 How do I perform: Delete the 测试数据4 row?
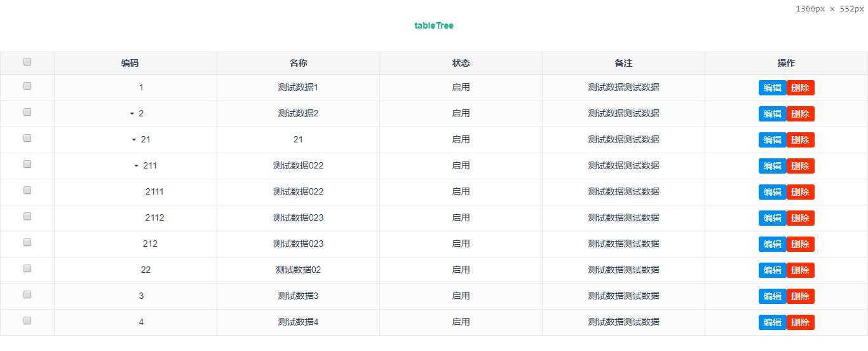801,322
